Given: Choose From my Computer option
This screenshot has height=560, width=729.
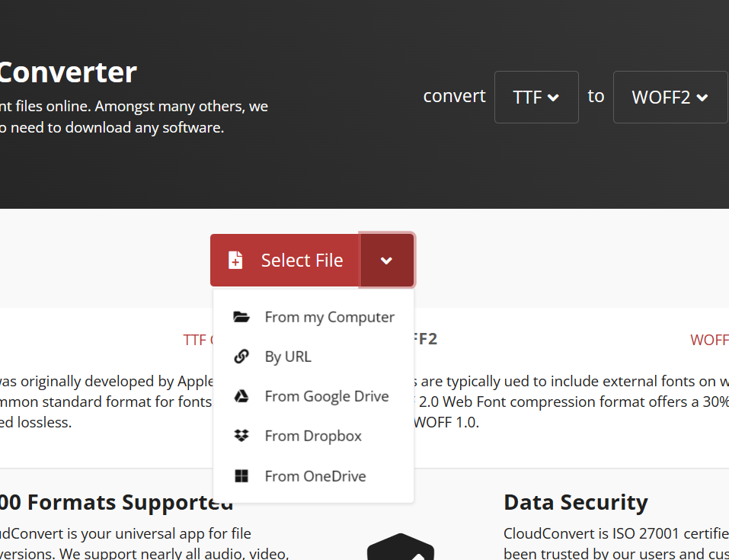Looking at the screenshot, I should pos(329,317).
